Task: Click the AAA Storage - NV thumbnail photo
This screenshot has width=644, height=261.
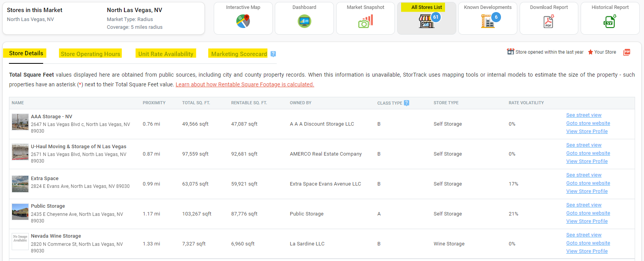Action: click(20, 122)
